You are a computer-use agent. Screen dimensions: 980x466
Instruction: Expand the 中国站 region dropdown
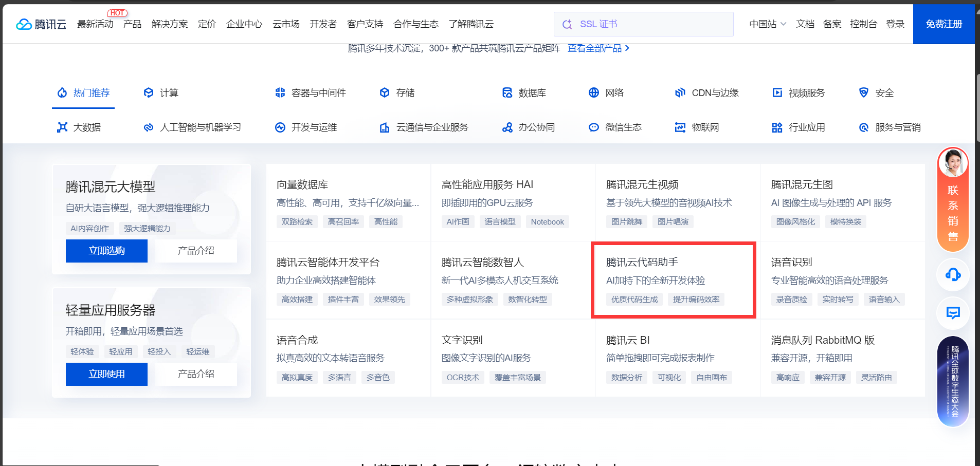tap(767, 24)
